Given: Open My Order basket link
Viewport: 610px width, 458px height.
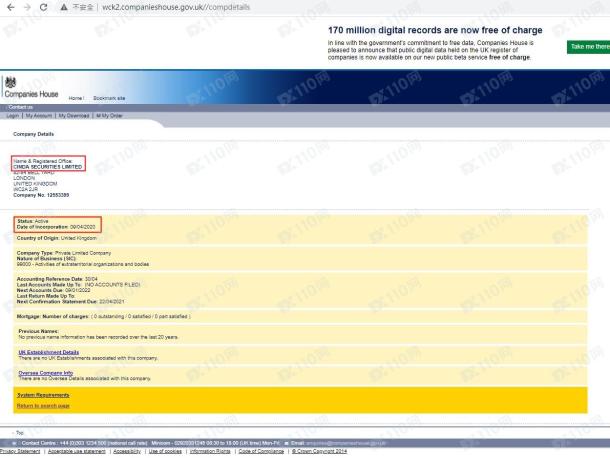Looking at the screenshot, I should (x=109, y=116).
